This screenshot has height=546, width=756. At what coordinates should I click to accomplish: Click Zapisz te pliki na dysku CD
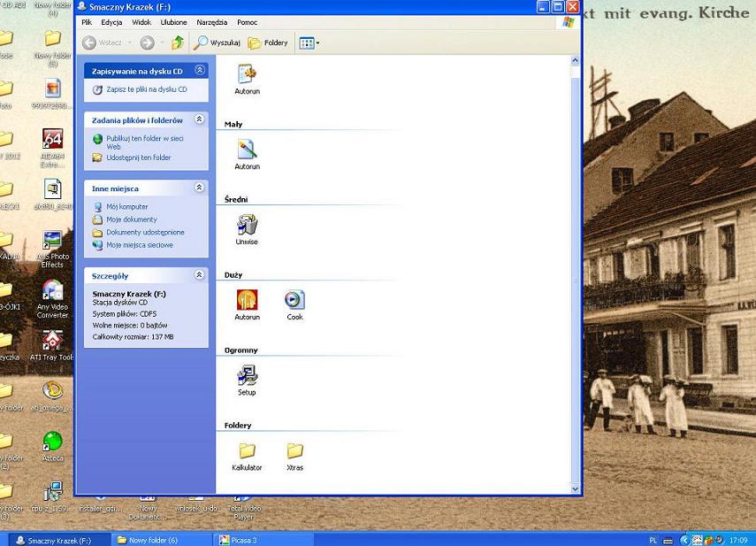coord(146,89)
